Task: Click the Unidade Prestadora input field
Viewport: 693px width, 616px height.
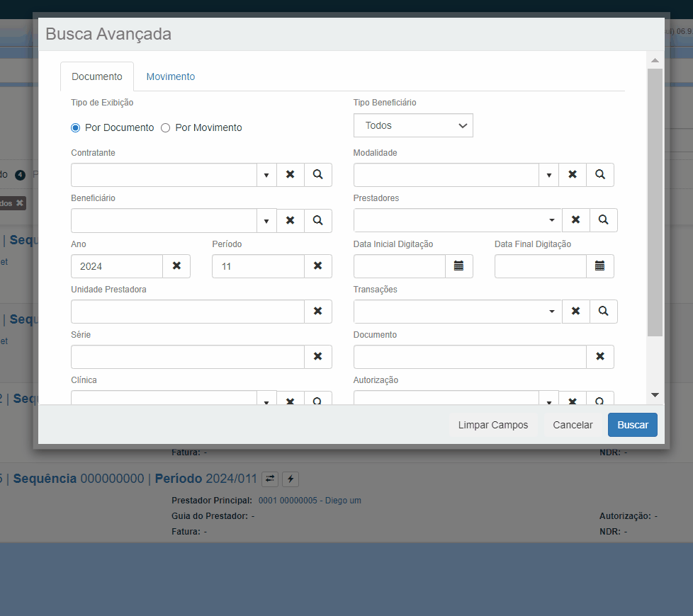Action: 188,312
